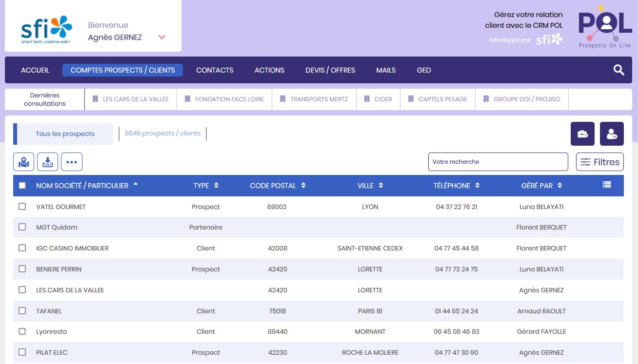
Task: Export the list as CSV
Action: [x=48, y=162]
